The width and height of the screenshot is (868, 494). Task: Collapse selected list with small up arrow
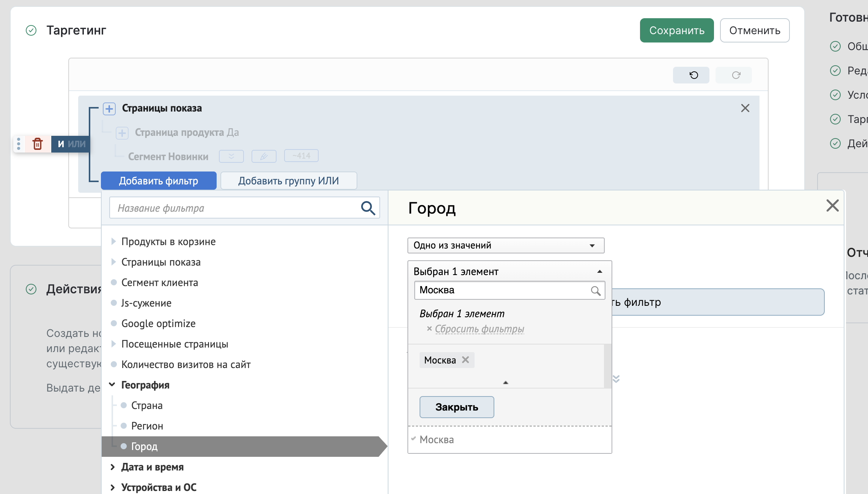point(505,382)
